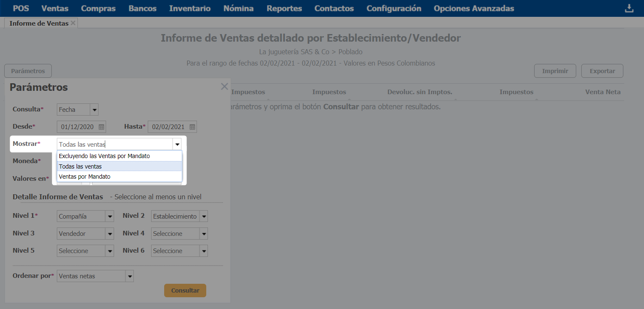Open the Hasta date calendar picker
This screenshot has width=644, height=309.
192,127
